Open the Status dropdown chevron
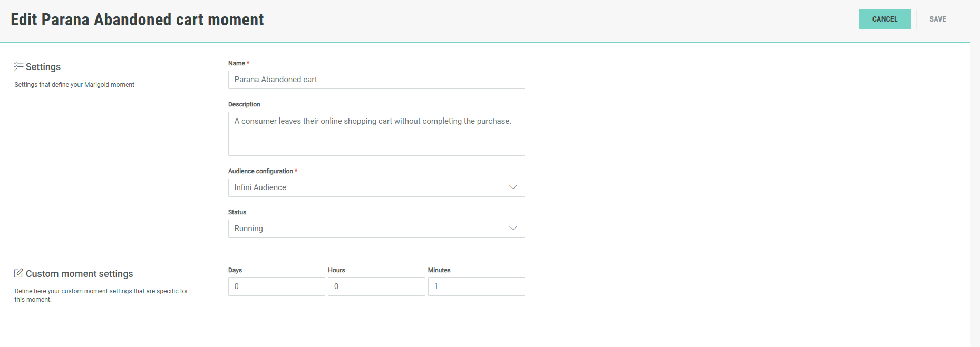The width and height of the screenshot is (980, 347). pyautogui.click(x=512, y=229)
